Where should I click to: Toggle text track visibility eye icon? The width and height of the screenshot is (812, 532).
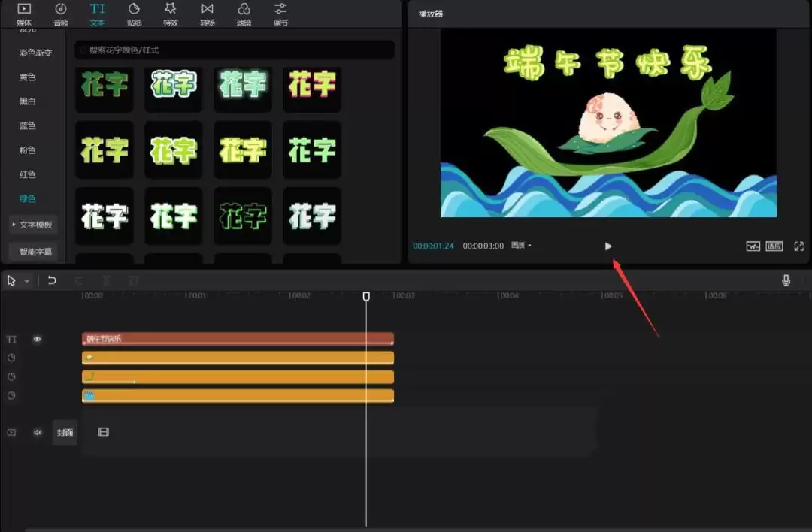coord(38,339)
